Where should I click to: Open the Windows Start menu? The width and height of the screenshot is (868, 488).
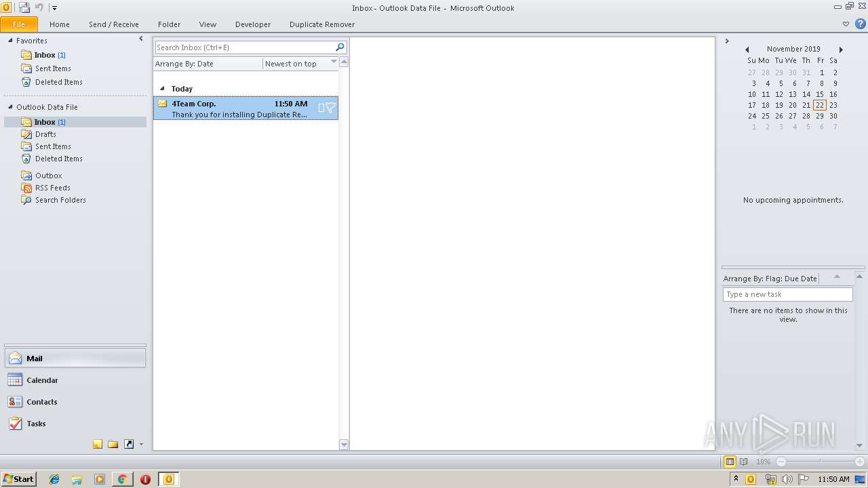click(18, 479)
